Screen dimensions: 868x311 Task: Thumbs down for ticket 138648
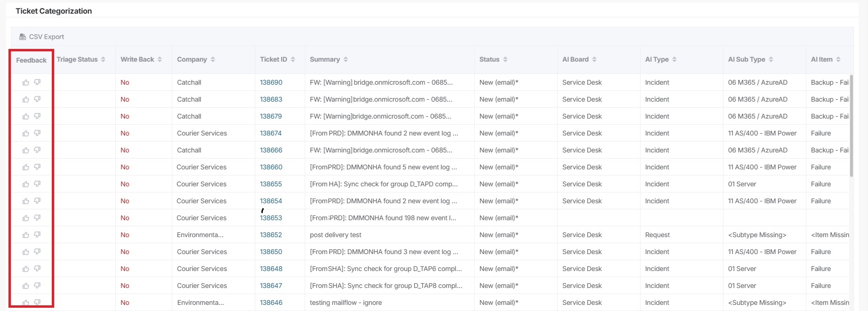click(37, 269)
